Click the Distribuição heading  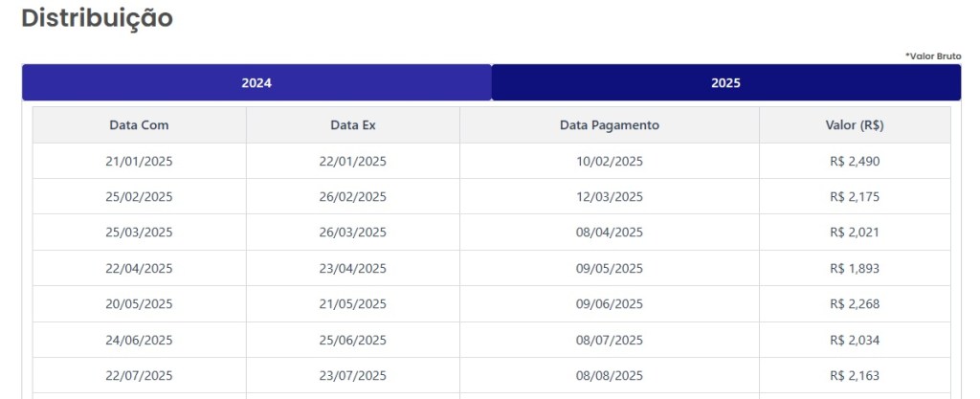point(97,18)
